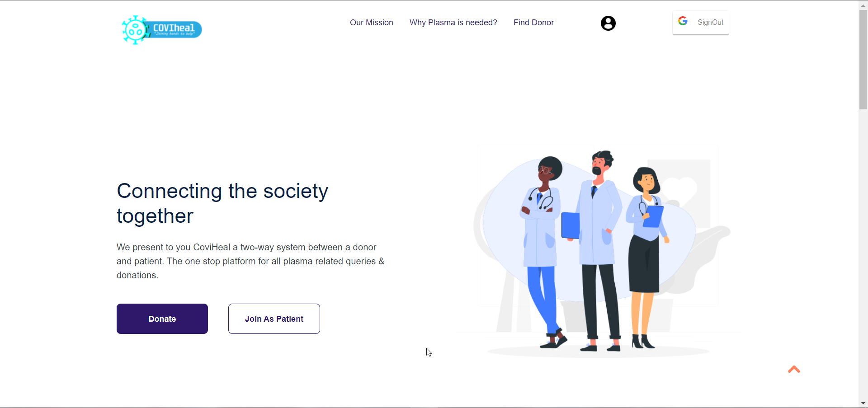Click the scrollbar down arrow
This screenshot has height=408, width=868.
(x=863, y=403)
